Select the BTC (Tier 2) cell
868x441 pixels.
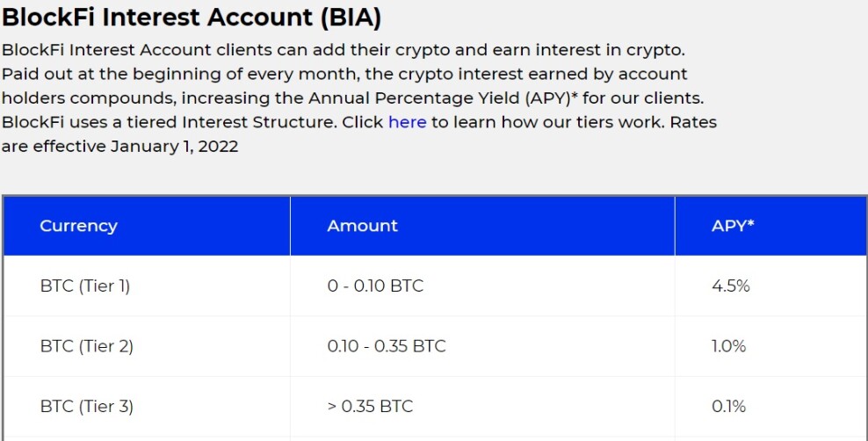click(147, 346)
